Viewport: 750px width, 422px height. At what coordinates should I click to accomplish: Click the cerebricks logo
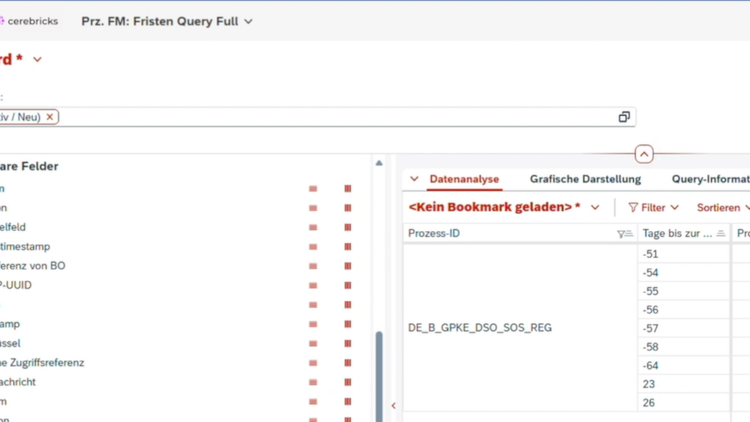tap(29, 21)
